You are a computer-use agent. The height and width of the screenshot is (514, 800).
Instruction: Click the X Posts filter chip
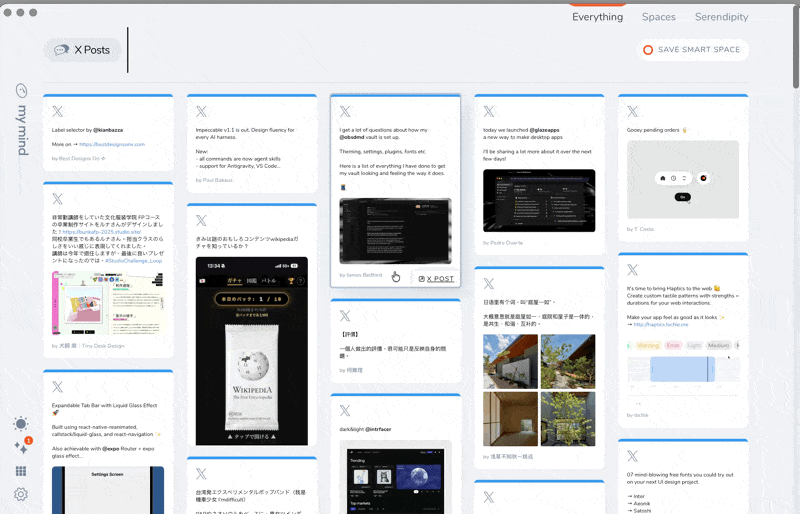(83, 50)
